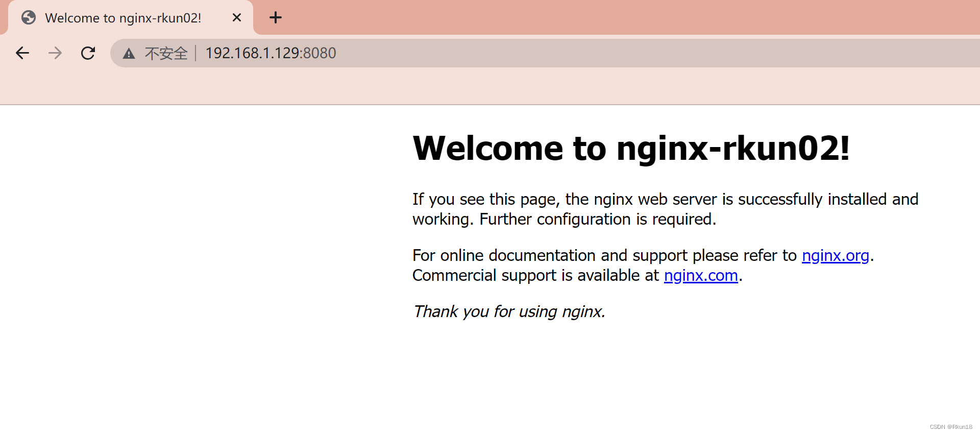This screenshot has width=980, height=434.
Task: Click the 'Thank you for using nginx.' text
Action: coord(509,311)
